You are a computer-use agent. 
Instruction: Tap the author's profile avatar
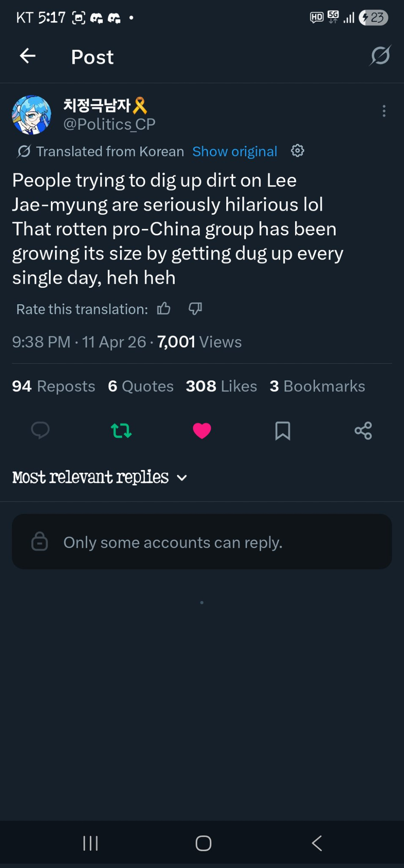click(32, 115)
